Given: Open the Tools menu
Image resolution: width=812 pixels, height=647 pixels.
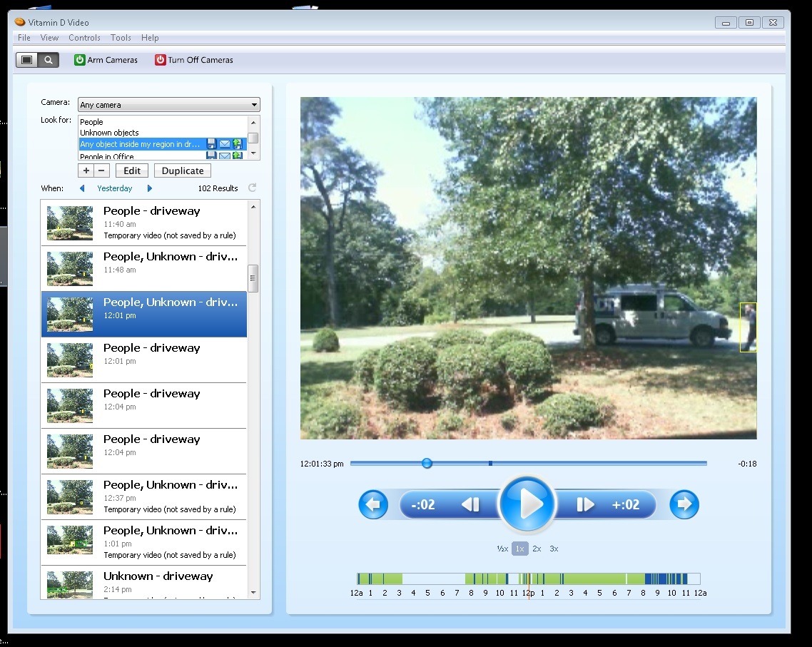Looking at the screenshot, I should click(x=120, y=38).
